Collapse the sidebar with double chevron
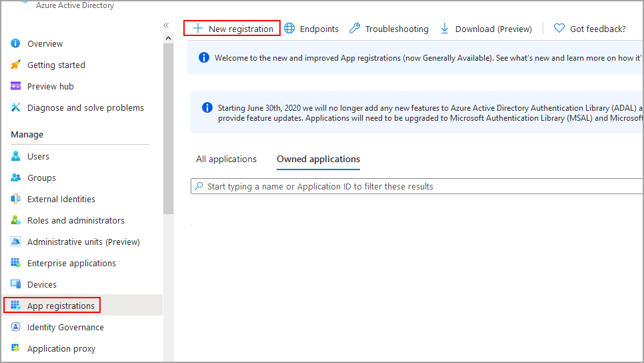Viewport: 644px width, 363px height. [166, 25]
